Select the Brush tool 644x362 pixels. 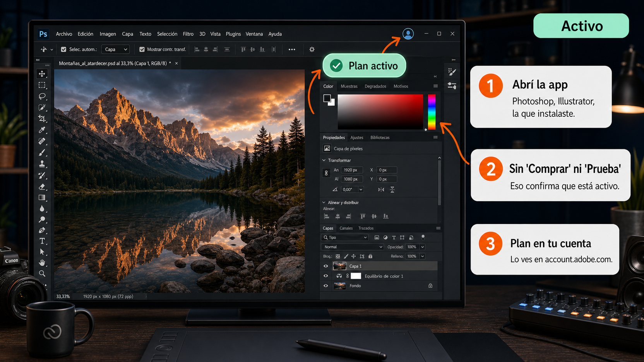coord(42,152)
